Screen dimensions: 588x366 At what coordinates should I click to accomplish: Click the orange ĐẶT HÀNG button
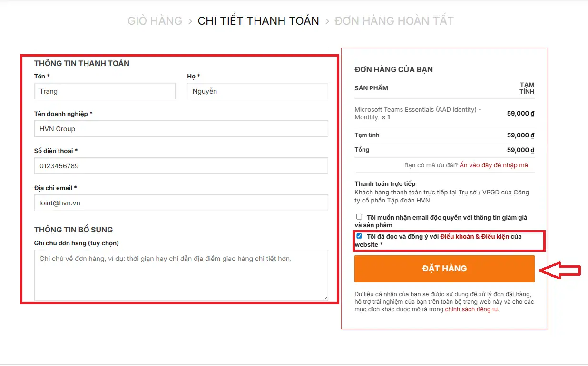(x=444, y=269)
